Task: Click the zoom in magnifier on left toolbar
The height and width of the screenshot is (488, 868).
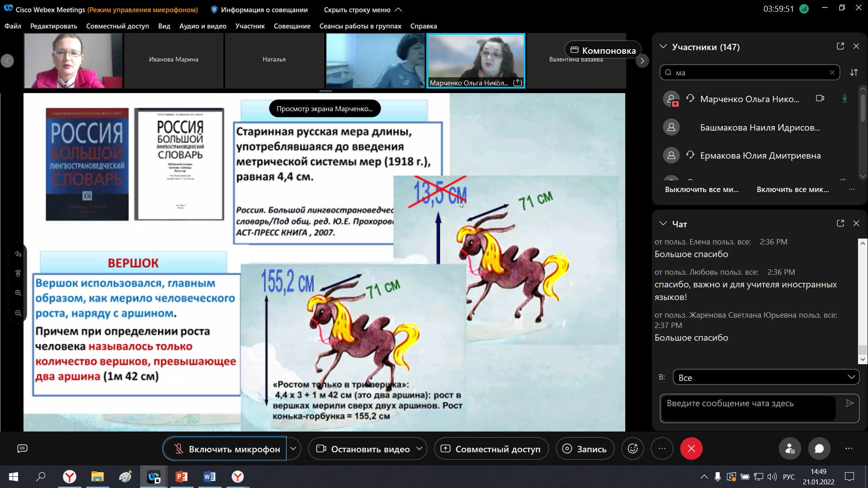Action: [18, 293]
